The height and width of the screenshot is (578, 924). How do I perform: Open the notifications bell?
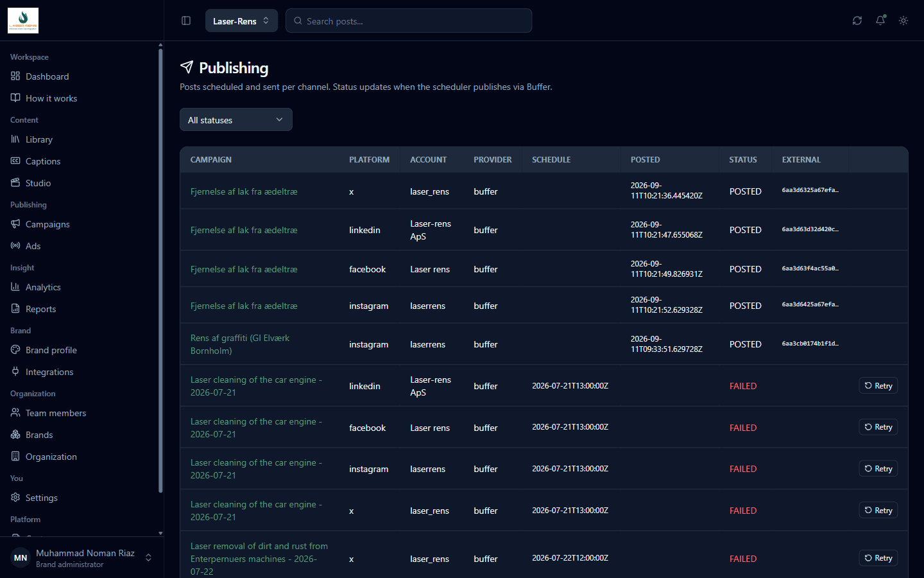point(880,21)
